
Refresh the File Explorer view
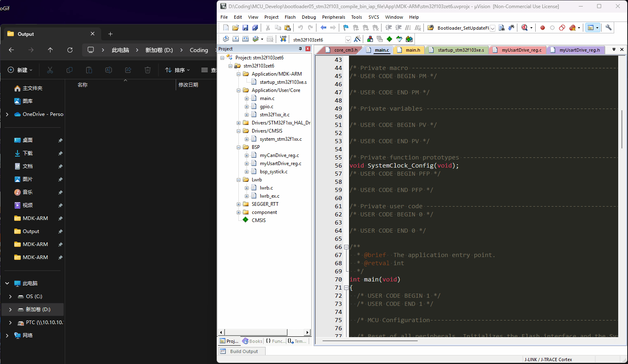[70, 50]
